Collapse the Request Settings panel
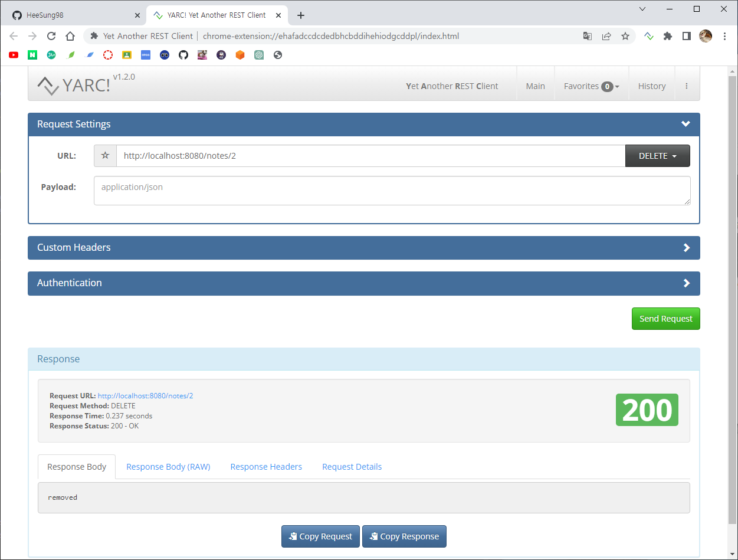Screen dimensions: 738x560 (685, 124)
